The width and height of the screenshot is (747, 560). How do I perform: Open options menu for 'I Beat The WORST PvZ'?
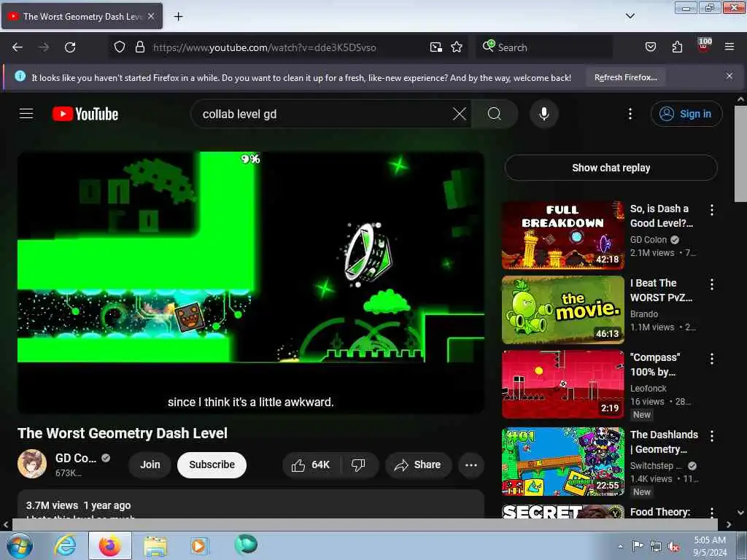click(x=712, y=284)
